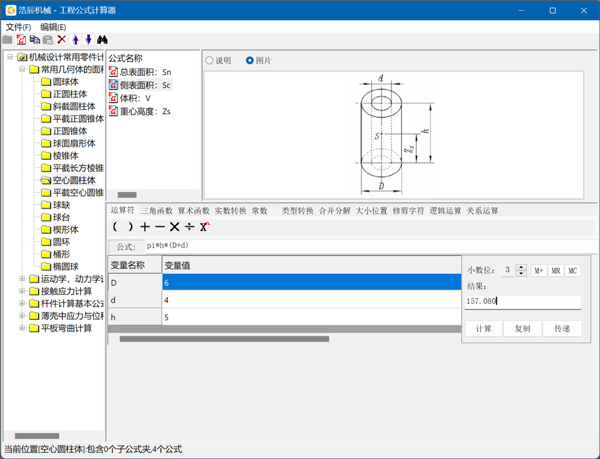Collapse the 常用几何体 folder node
600x459 pixels.
coord(22,69)
